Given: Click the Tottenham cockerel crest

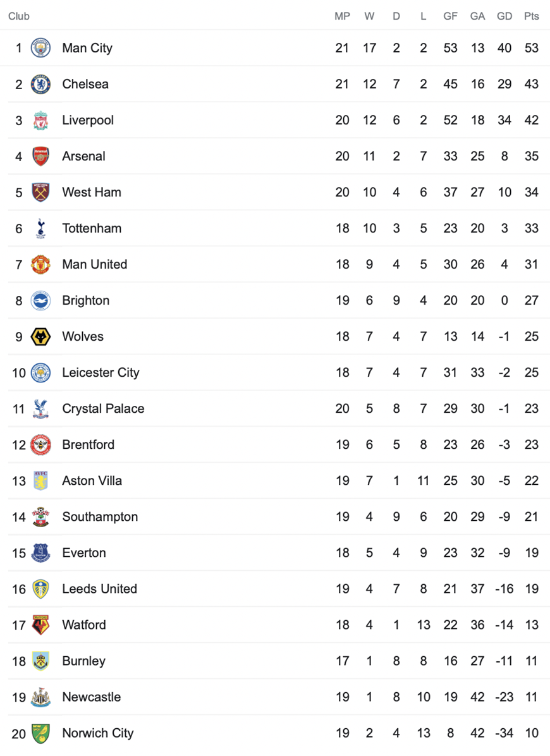Looking at the screenshot, I should 40,229.
